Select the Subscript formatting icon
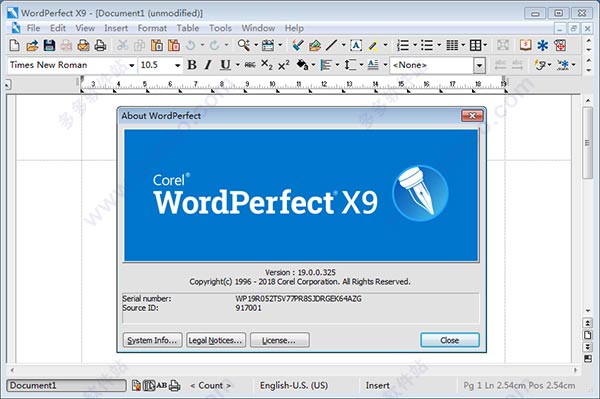Screen dimensions: 600x399 [x=267, y=65]
